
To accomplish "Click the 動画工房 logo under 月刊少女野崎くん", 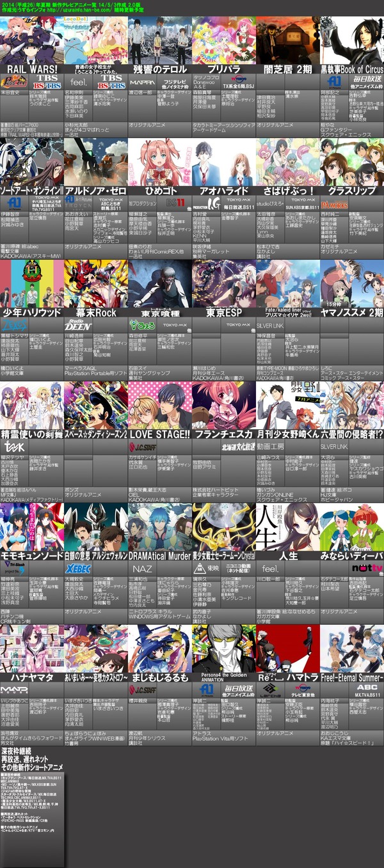I will (270, 446).
